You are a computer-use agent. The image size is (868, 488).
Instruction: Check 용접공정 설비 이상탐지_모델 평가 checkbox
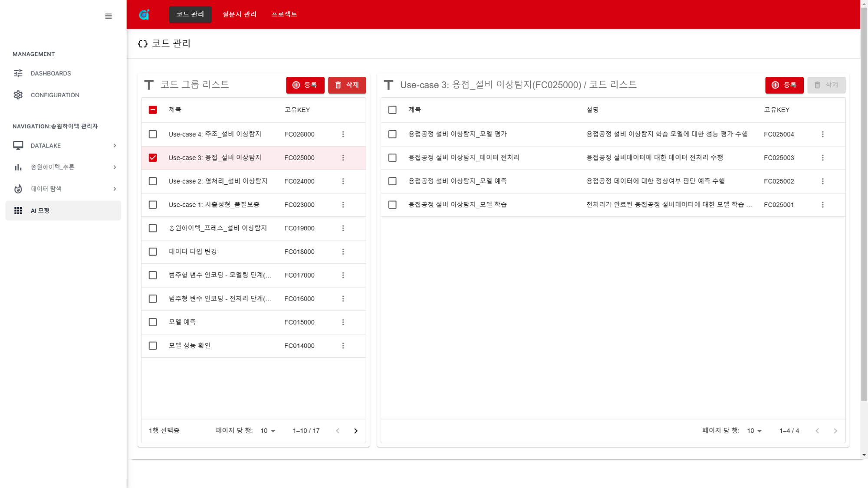coord(392,134)
